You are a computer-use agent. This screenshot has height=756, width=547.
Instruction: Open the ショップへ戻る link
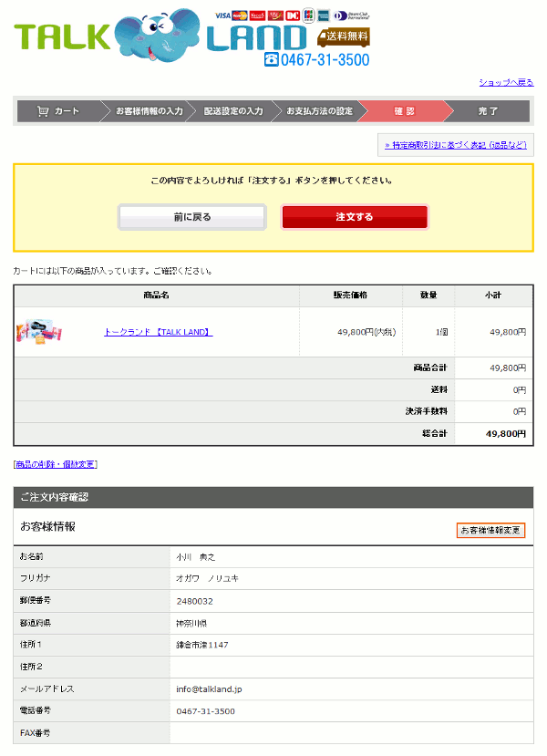[x=506, y=82]
